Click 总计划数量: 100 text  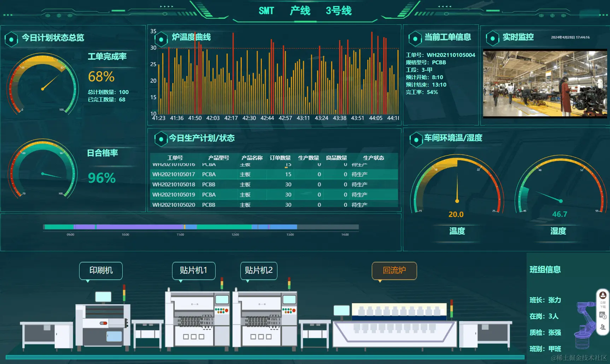click(108, 92)
